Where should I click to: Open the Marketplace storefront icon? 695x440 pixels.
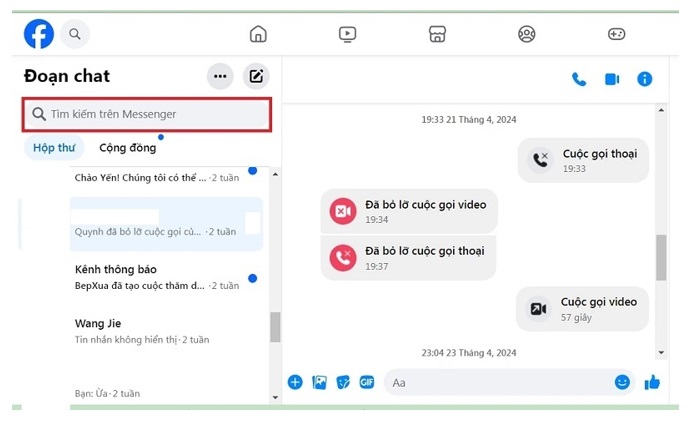[x=437, y=34]
